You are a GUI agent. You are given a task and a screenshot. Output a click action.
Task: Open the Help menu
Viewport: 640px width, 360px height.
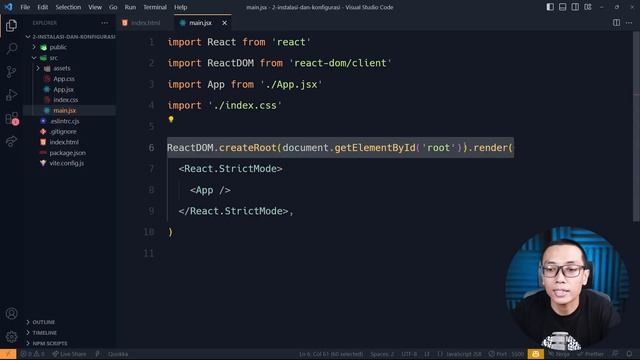coord(180,7)
